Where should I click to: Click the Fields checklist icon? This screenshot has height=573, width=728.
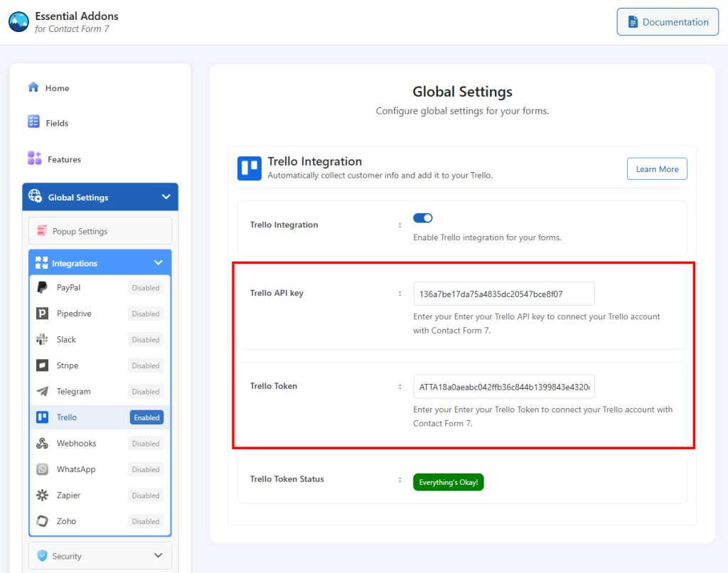pos(33,122)
